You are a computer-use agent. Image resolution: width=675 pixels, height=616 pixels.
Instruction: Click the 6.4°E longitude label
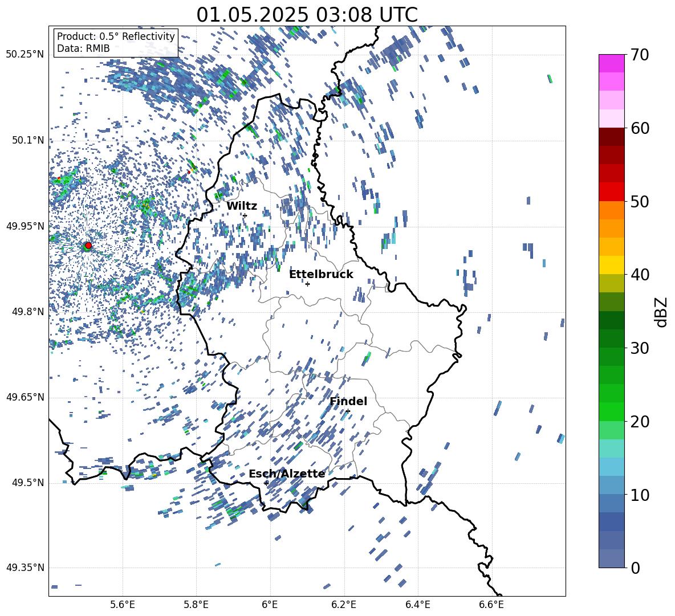point(417,605)
